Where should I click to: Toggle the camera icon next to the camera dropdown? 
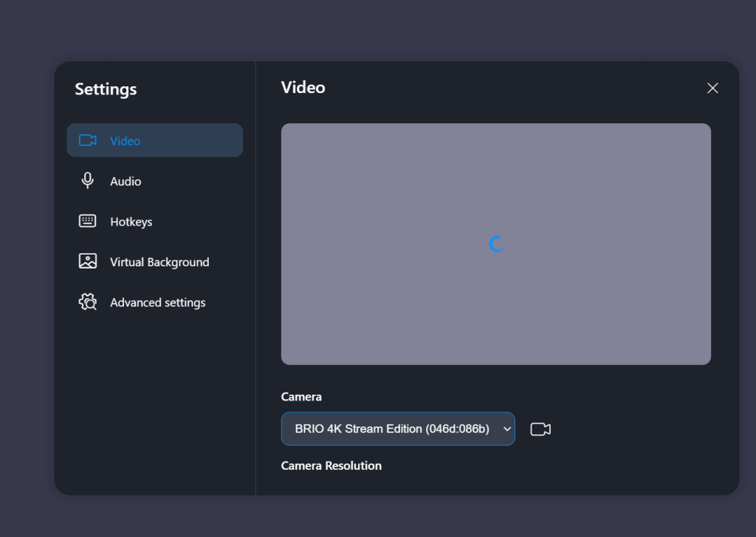tap(540, 429)
